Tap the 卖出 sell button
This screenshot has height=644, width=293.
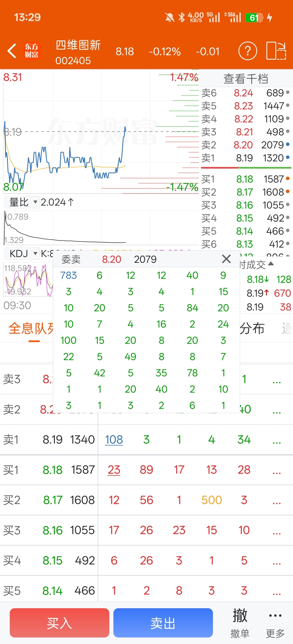coord(163,623)
